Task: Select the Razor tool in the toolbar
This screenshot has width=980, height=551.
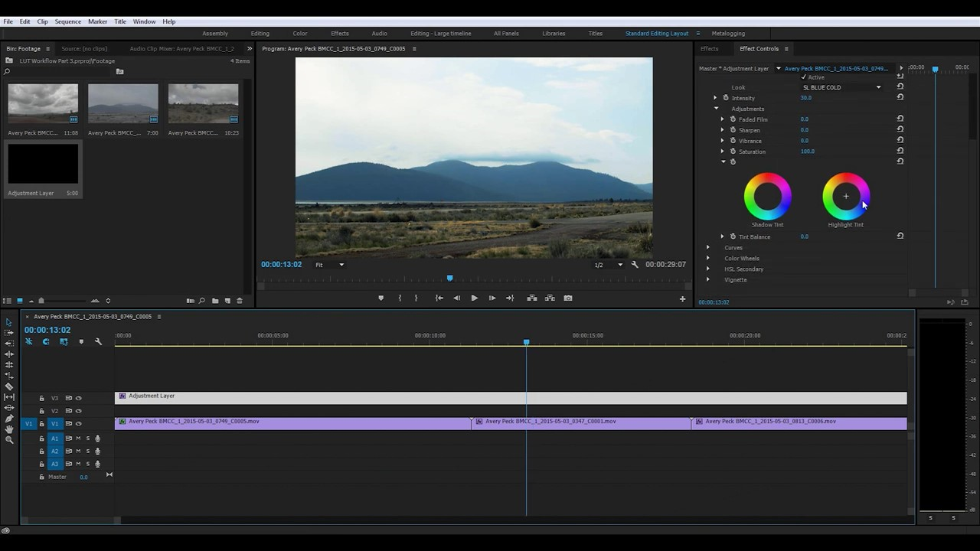Action: (x=9, y=386)
